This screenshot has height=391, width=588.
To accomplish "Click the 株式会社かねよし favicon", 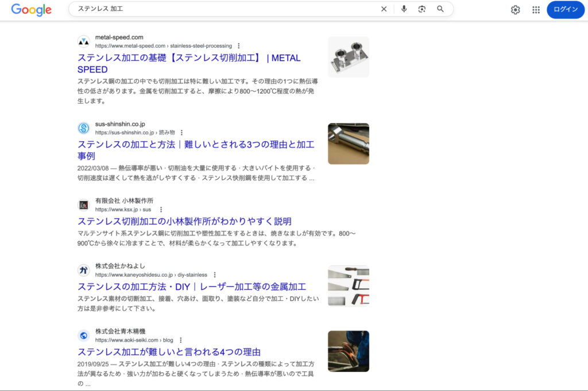I will [84, 270].
